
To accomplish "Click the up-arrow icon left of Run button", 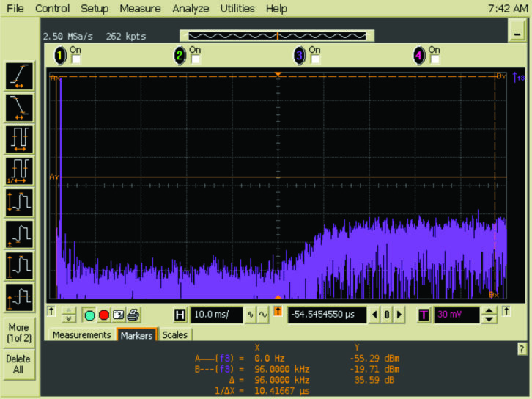I will [x=51, y=311].
